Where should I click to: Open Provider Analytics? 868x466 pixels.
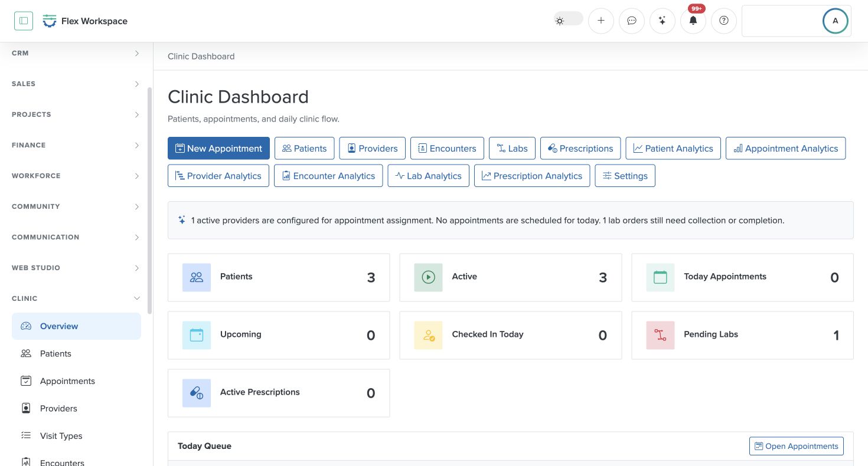[218, 176]
